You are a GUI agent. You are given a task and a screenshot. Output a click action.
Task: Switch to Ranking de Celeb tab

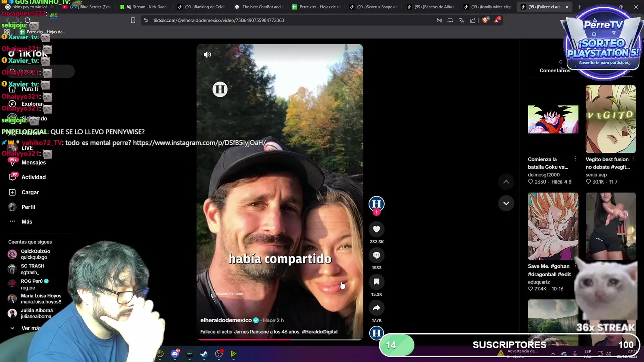(201, 7)
